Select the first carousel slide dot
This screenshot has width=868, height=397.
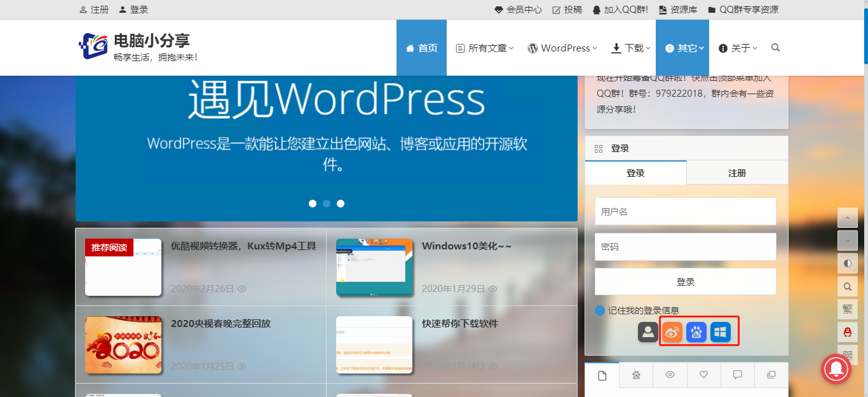point(313,204)
